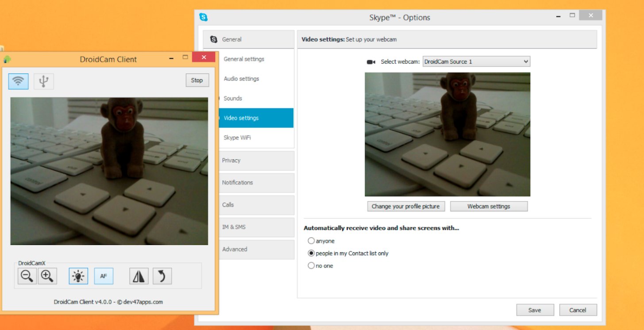This screenshot has width=644, height=330.
Task: Choose 'no one' for automatic video sharing
Action: point(312,265)
